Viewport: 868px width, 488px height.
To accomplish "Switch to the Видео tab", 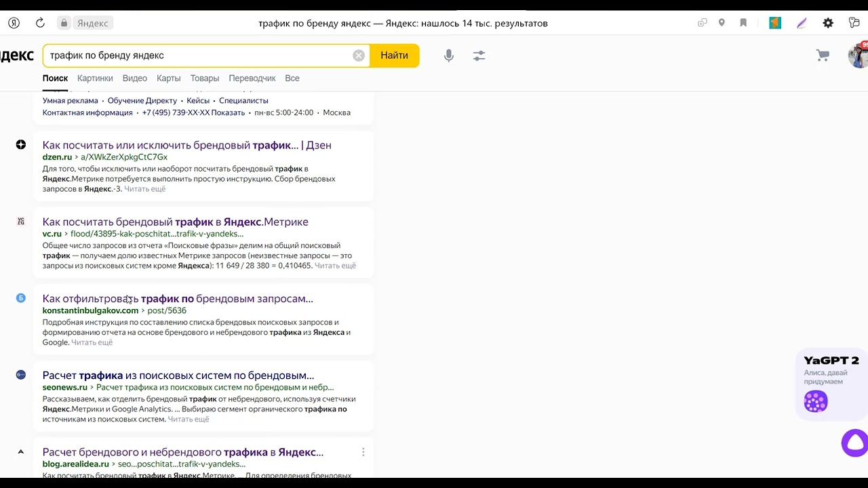I will point(135,78).
